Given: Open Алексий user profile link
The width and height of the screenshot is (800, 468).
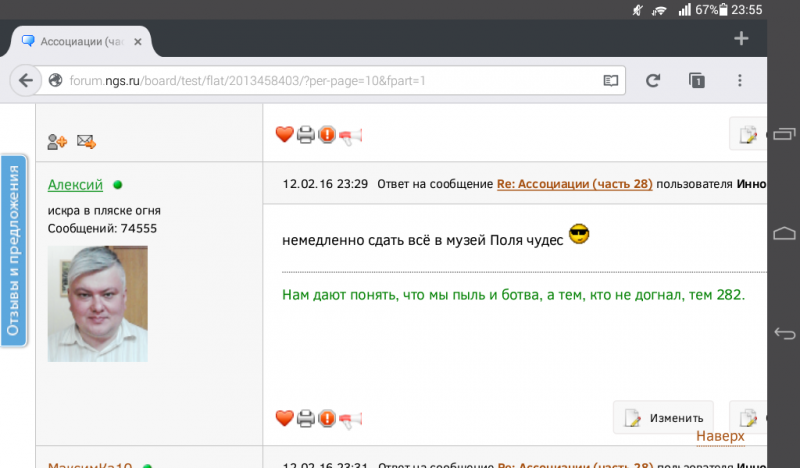Looking at the screenshot, I should click(x=75, y=185).
